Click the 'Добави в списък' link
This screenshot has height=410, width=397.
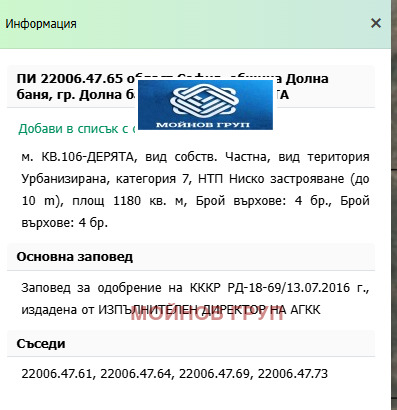point(78,129)
